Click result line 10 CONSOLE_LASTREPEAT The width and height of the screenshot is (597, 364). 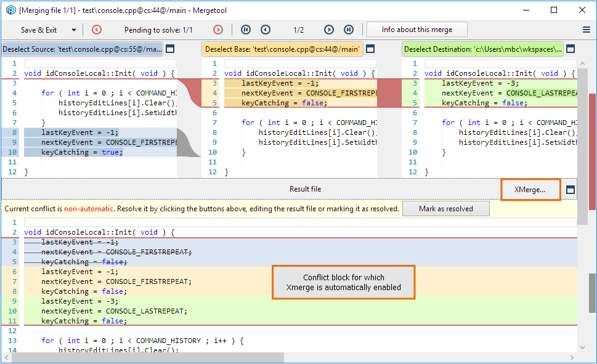[x=114, y=311]
